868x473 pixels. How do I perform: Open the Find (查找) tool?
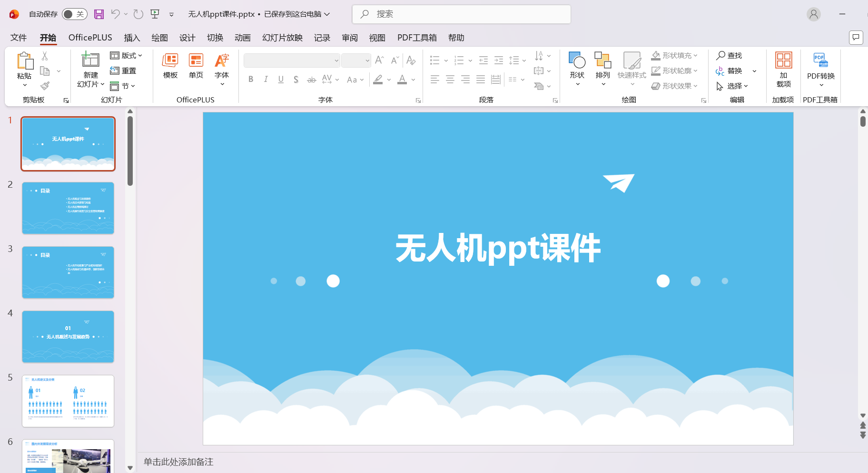[730, 56]
